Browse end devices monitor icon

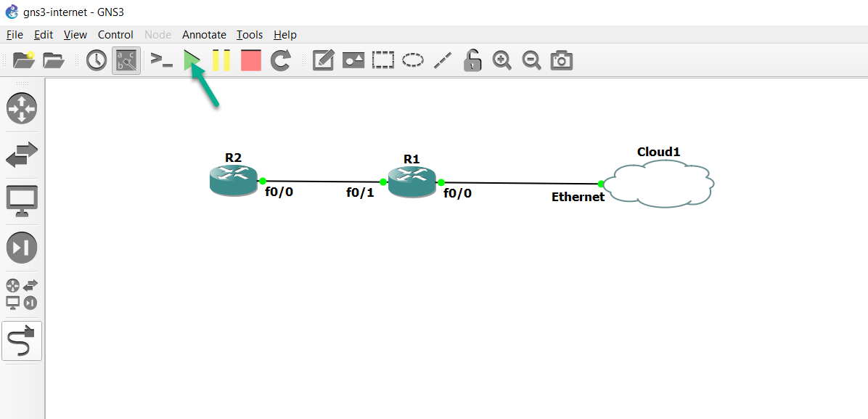(x=22, y=201)
